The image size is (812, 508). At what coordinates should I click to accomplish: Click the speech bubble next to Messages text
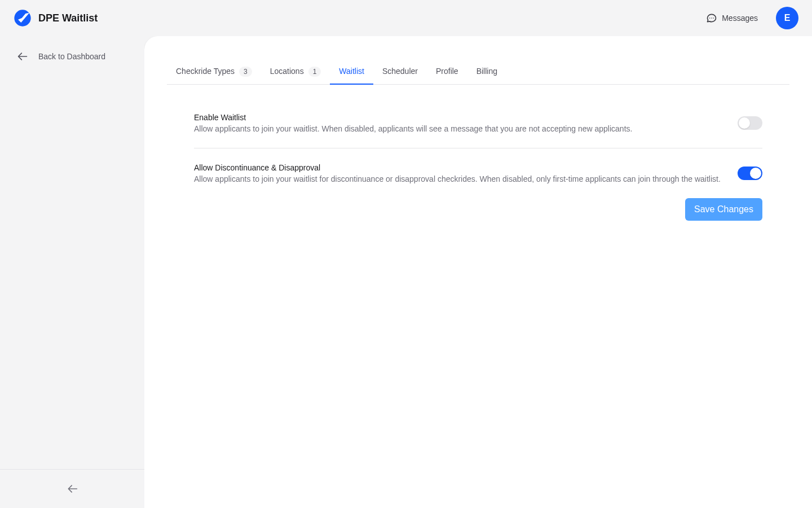(711, 18)
